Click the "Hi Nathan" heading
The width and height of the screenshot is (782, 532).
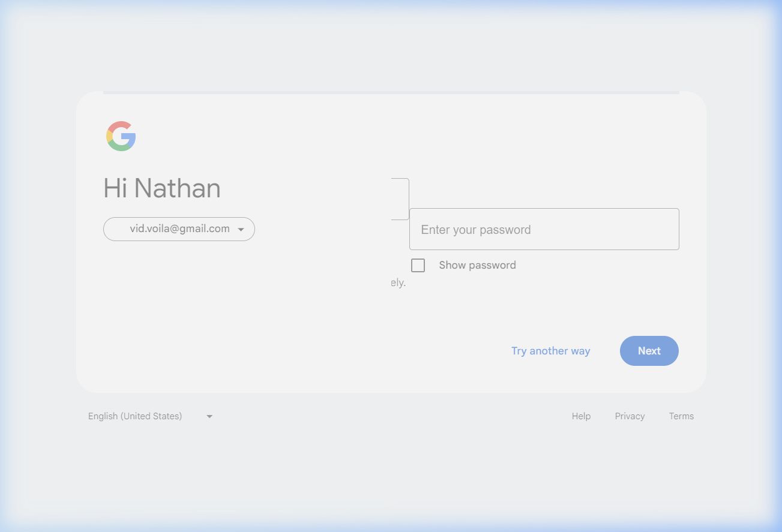[x=162, y=188]
